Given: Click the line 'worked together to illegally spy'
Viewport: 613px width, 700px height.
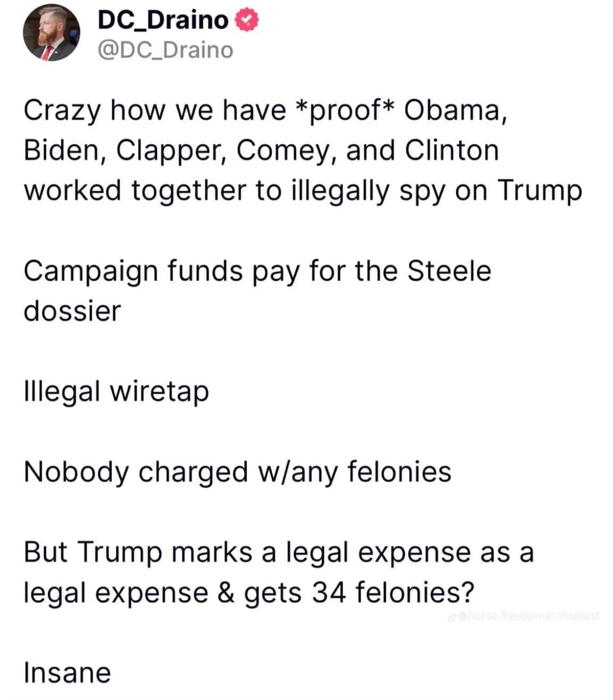Looking at the screenshot, I should (x=303, y=191).
